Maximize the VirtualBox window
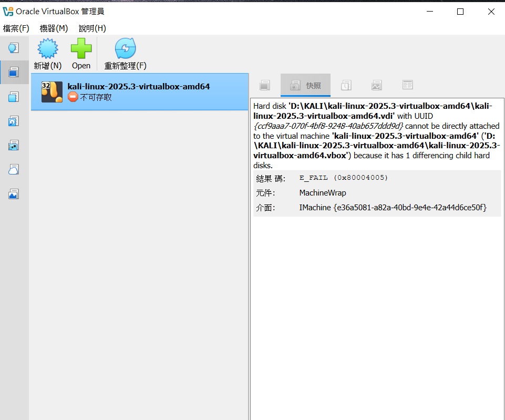Screen dimensions: 505x420 tap(460, 12)
